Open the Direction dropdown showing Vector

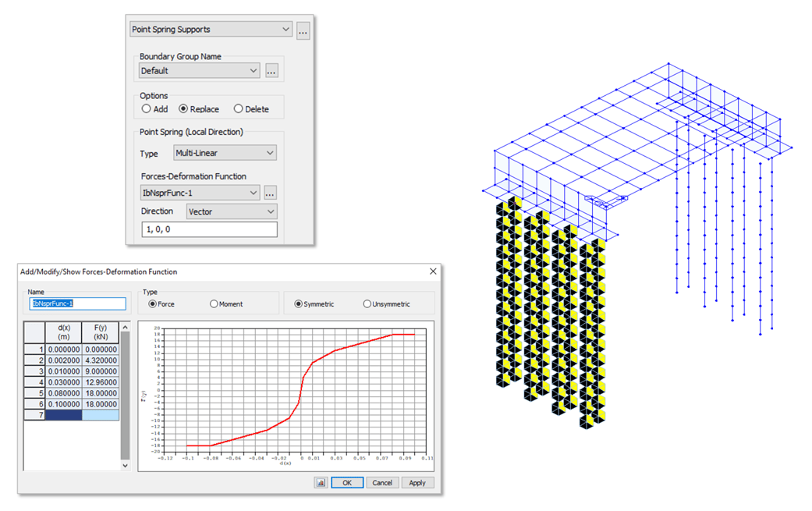pos(231,211)
